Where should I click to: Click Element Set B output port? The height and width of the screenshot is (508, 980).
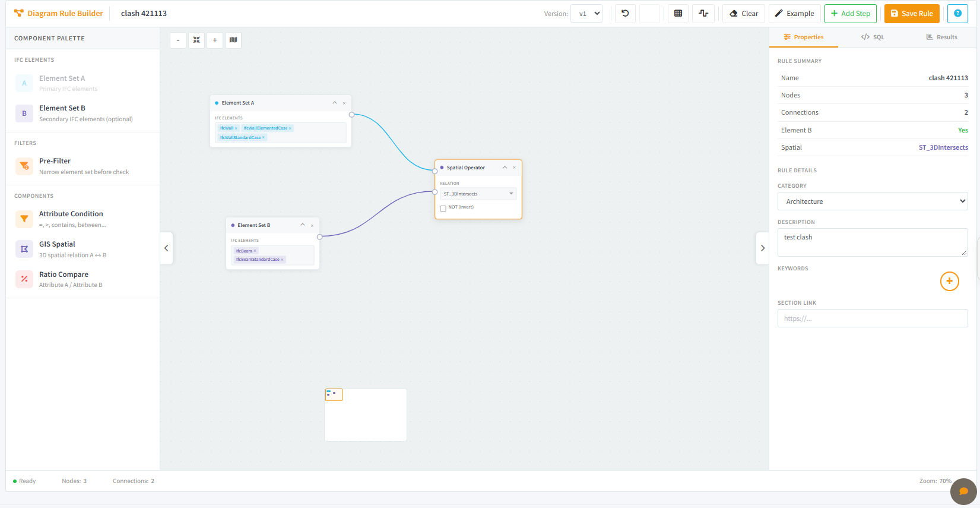[x=319, y=237]
